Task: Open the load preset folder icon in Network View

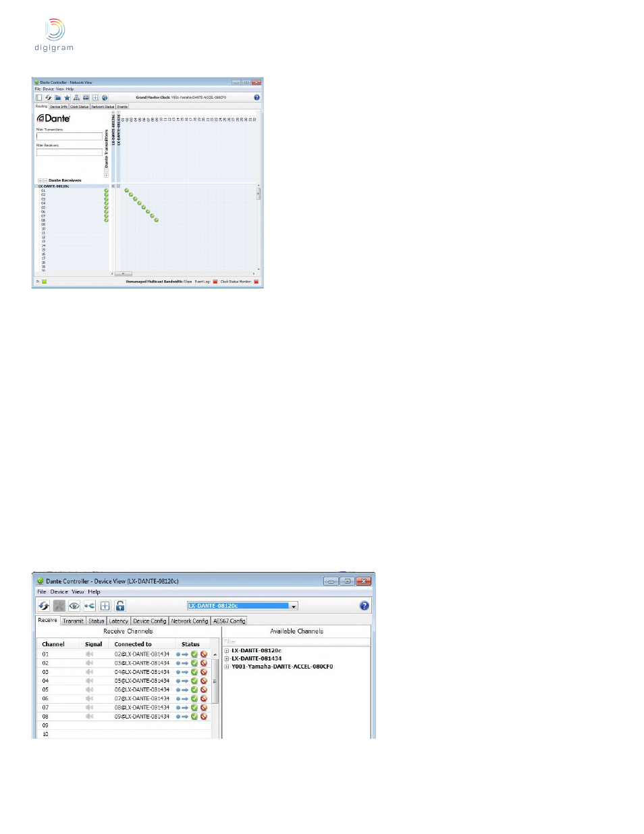Action: [57, 98]
